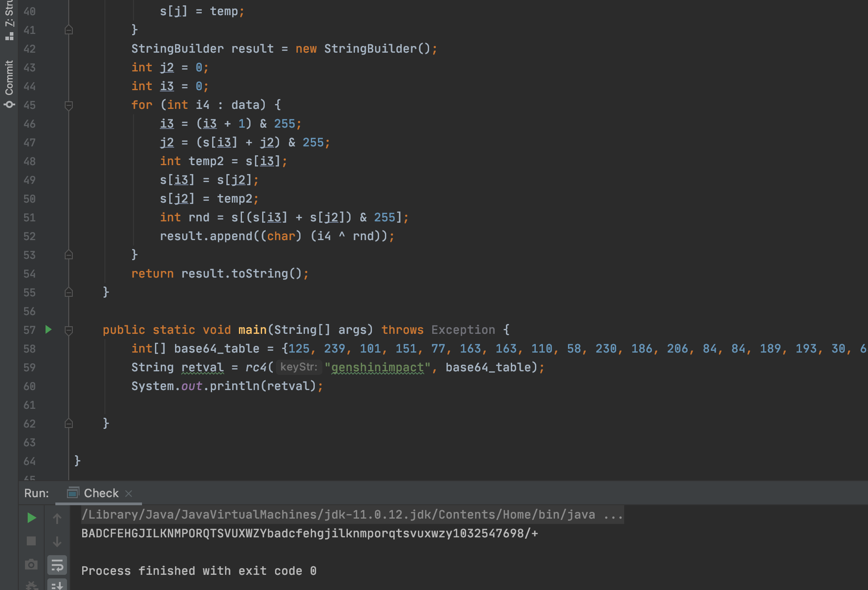The height and width of the screenshot is (590, 868).
Task: Collapse the for loop at line 45
Action: click(x=69, y=105)
